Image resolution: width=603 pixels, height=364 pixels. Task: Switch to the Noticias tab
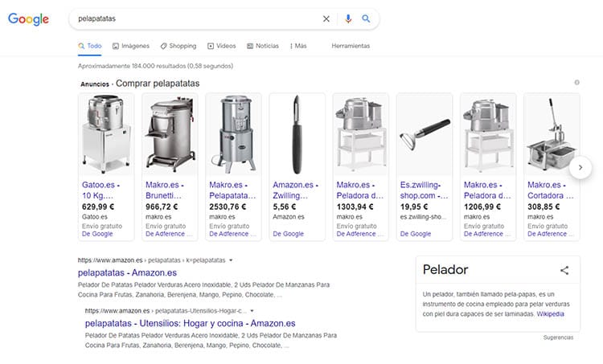(263, 46)
